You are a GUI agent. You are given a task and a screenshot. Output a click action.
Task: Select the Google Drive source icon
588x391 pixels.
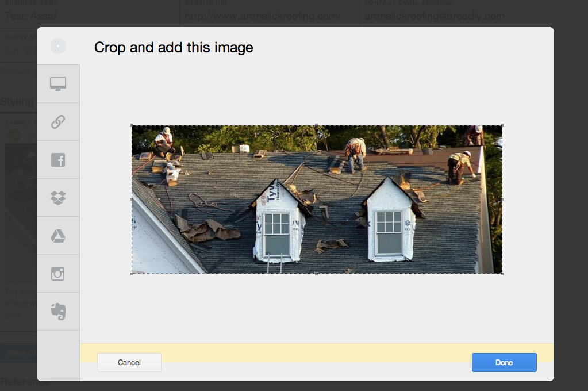click(58, 236)
